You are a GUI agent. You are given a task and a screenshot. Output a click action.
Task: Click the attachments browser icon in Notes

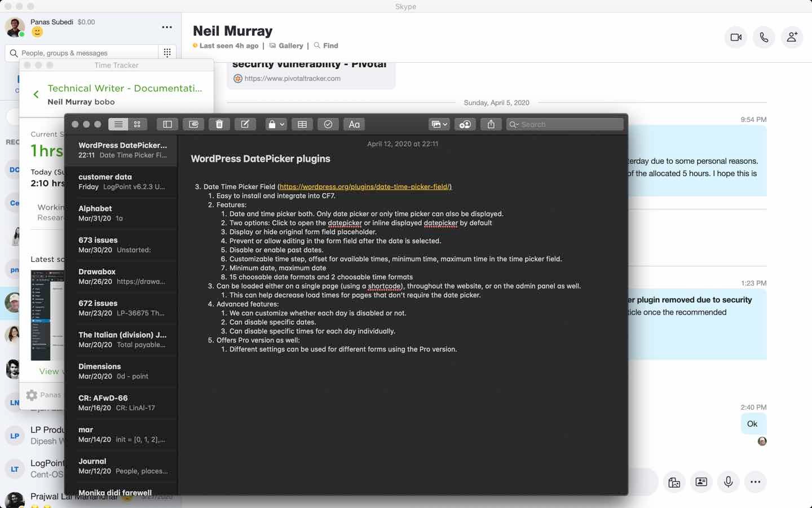[x=193, y=124]
